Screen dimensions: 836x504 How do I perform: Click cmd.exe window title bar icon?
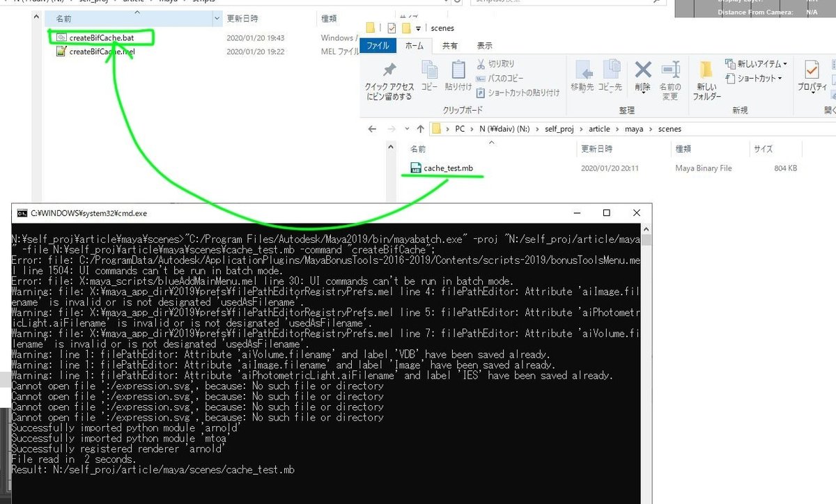(x=22, y=213)
